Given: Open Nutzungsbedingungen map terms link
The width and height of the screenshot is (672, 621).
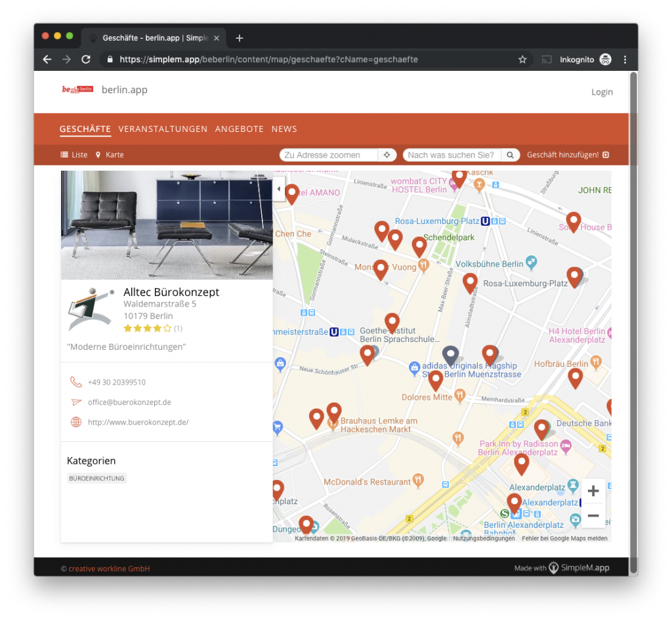Looking at the screenshot, I should point(484,538).
